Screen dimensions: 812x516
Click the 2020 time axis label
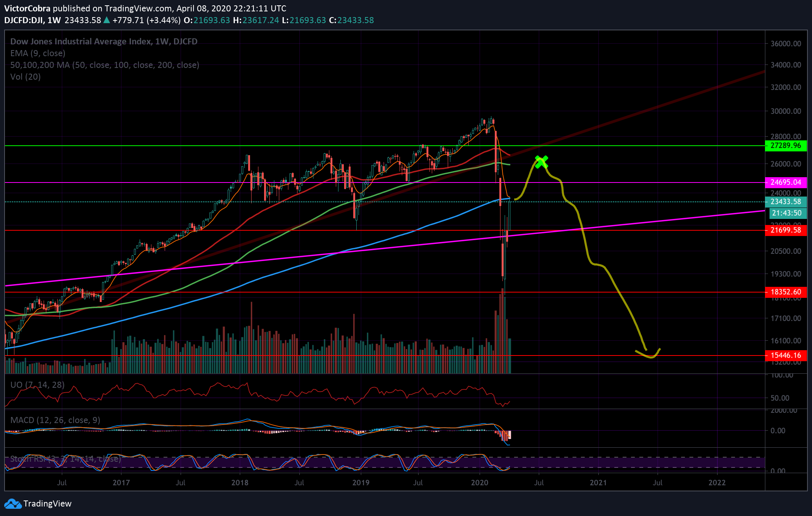point(480,483)
